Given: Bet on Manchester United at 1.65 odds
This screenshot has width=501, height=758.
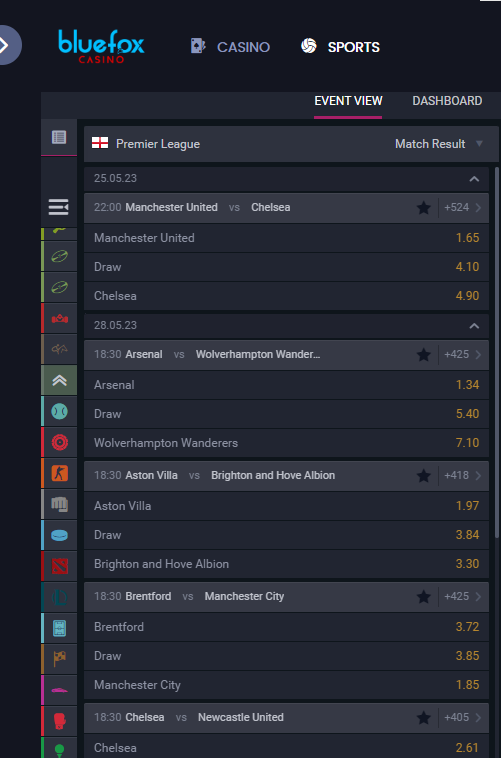Looking at the screenshot, I should click(x=286, y=238).
